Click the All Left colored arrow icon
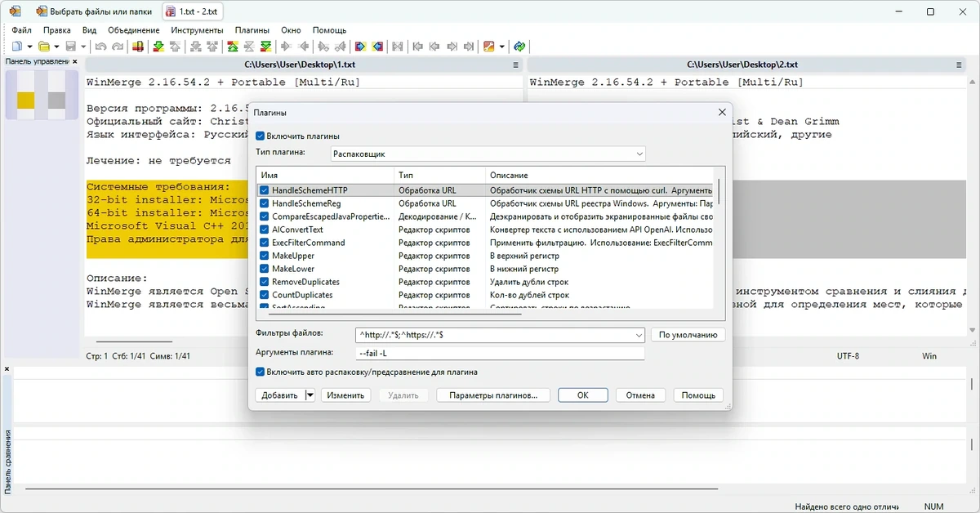The width and height of the screenshot is (980, 513). tap(377, 47)
